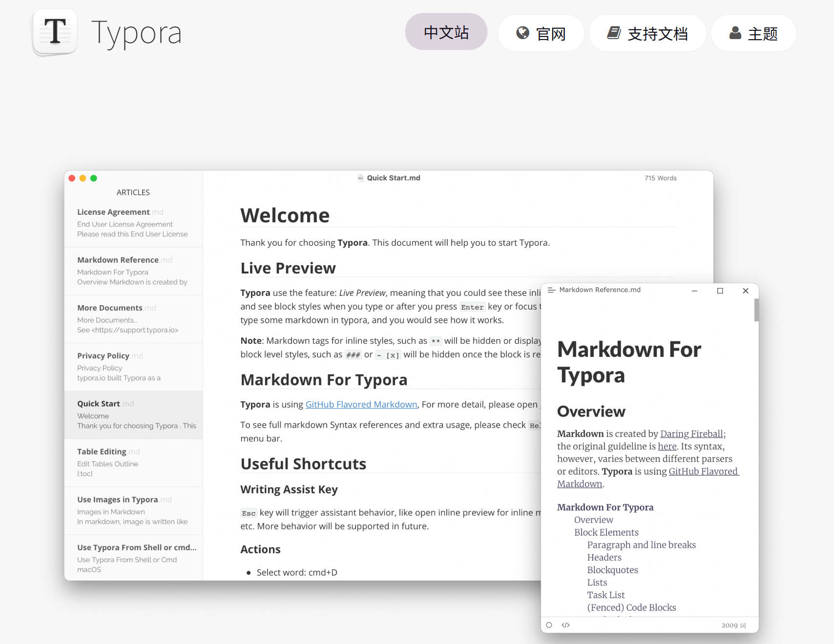This screenshot has height=644, width=834.
Task: Click the Typora T logo icon
Action: pyautogui.click(x=55, y=32)
